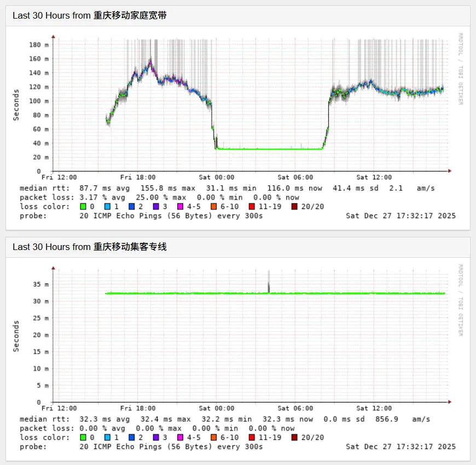476x465 pixels.
Task: Select the "32.2 ms min" median rtt value
Action: [x=227, y=420]
